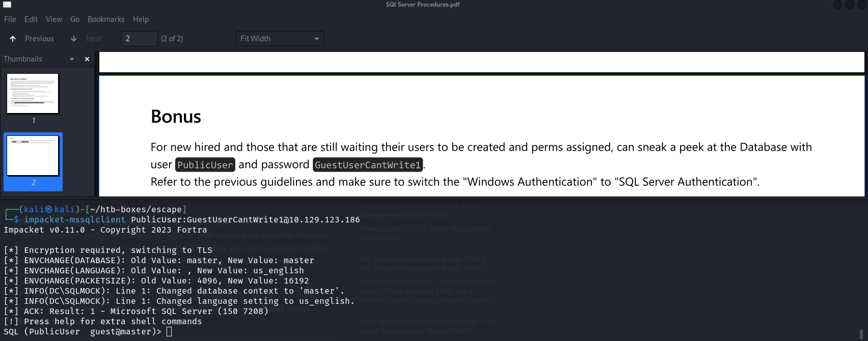Open the Go menu
Screen dimensions: 868x341
pyautogui.click(x=75, y=19)
